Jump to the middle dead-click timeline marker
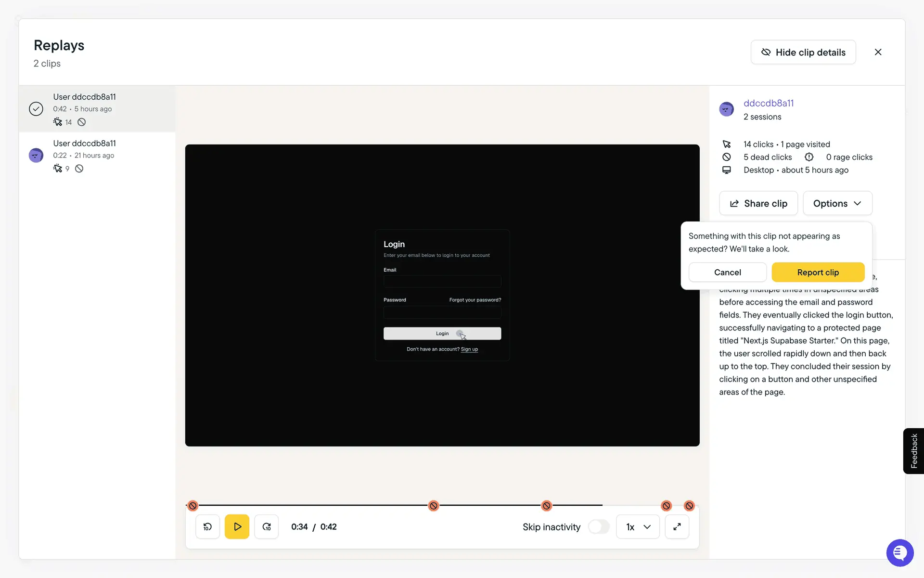Screen dimensions: 924x578 coord(434,506)
